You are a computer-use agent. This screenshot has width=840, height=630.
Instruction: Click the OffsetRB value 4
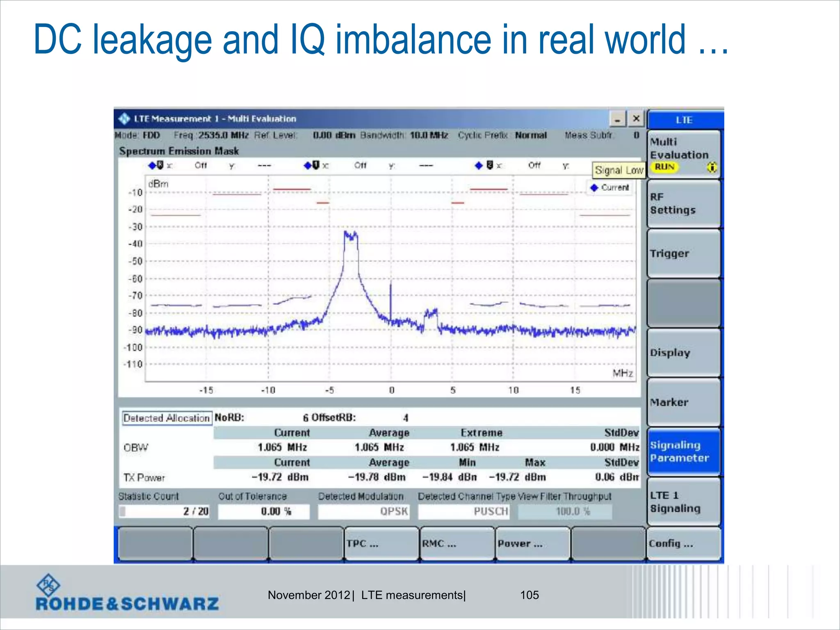406,418
